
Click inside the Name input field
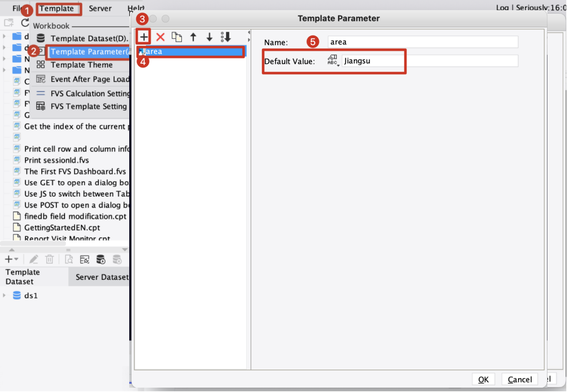421,42
